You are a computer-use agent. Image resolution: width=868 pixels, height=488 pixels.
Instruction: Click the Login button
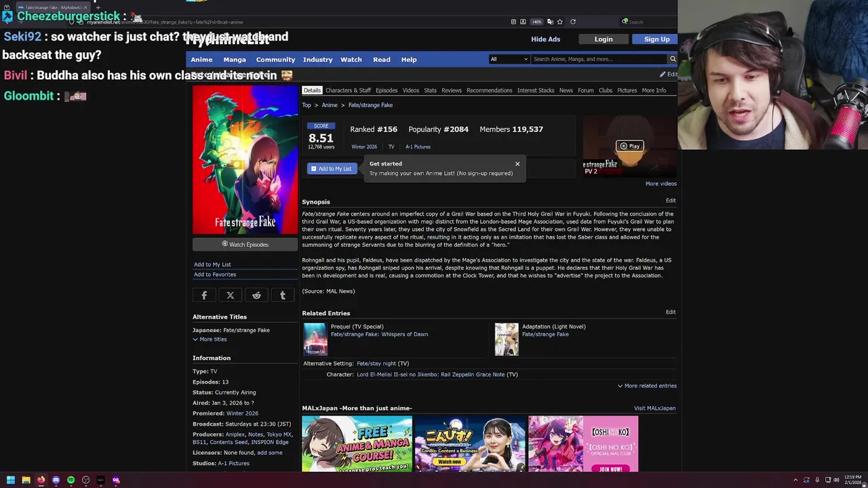coord(603,39)
